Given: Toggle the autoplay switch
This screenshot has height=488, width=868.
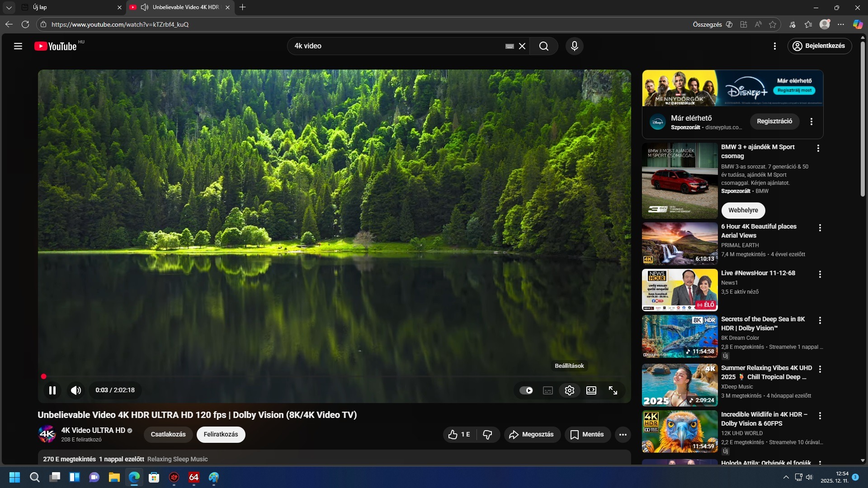Looking at the screenshot, I should coord(526,390).
